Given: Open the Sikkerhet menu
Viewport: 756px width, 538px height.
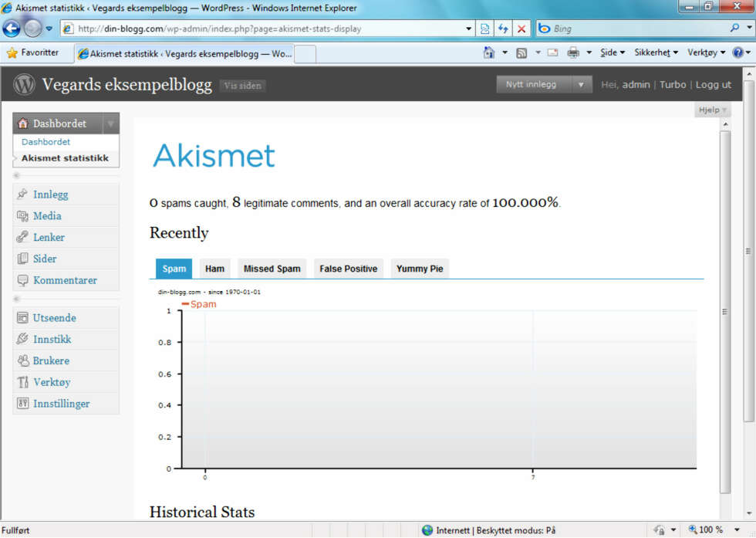Looking at the screenshot, I should coord(656,52).
